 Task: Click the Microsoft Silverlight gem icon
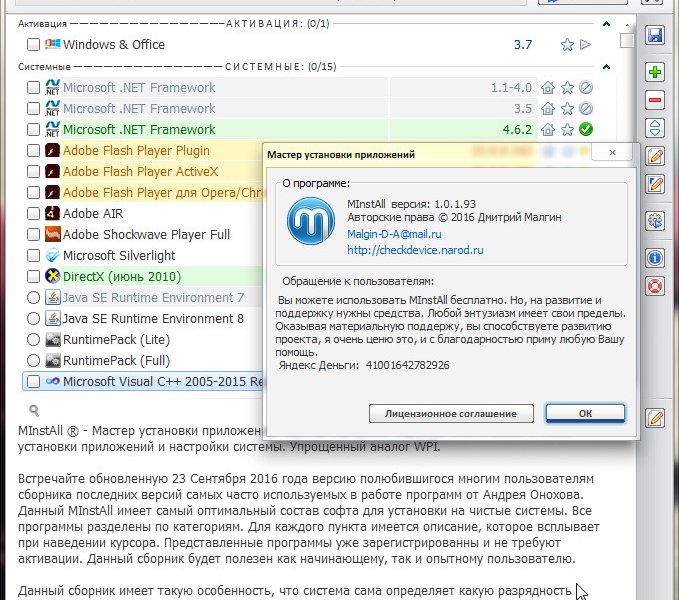coord(52,255)
